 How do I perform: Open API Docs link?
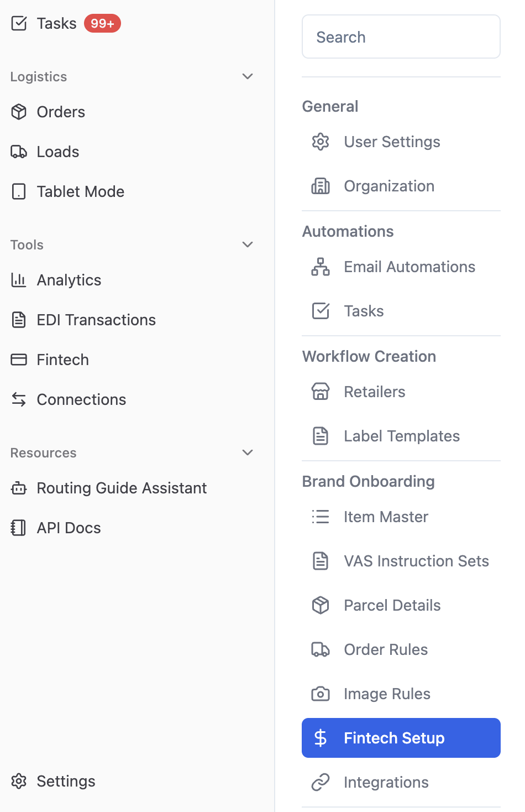coord(69,528)
